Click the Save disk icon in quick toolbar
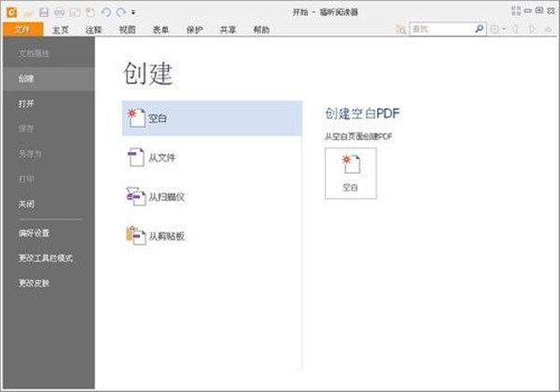The image size is (560, 392). pyautogui.click(x=44, y=13)
